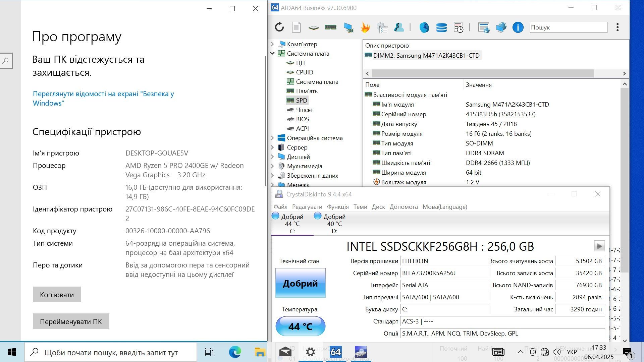This screenshot has height=362, width=644.
Task: Click the left arrow of AIDA64 horizontal scrollbar
Action: 368,73
